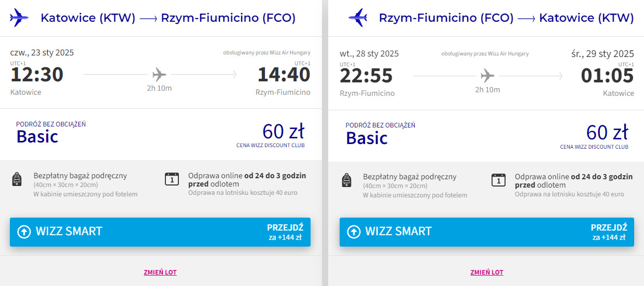Image resolution: width=644 pixels, height=286 pixels.
Task: Click the gray plane icon on the outbound flight
Action: 160,75
